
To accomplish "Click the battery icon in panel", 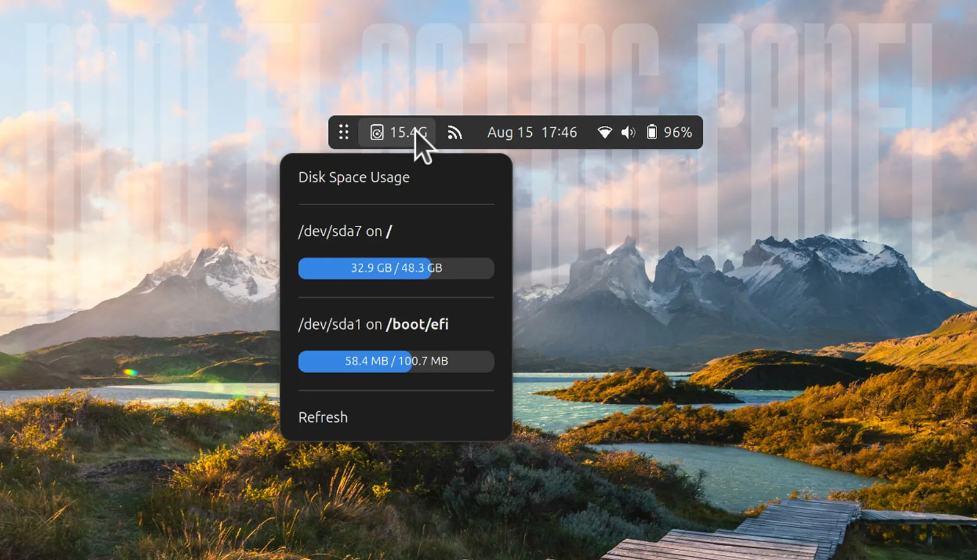I will click(652, 132).
